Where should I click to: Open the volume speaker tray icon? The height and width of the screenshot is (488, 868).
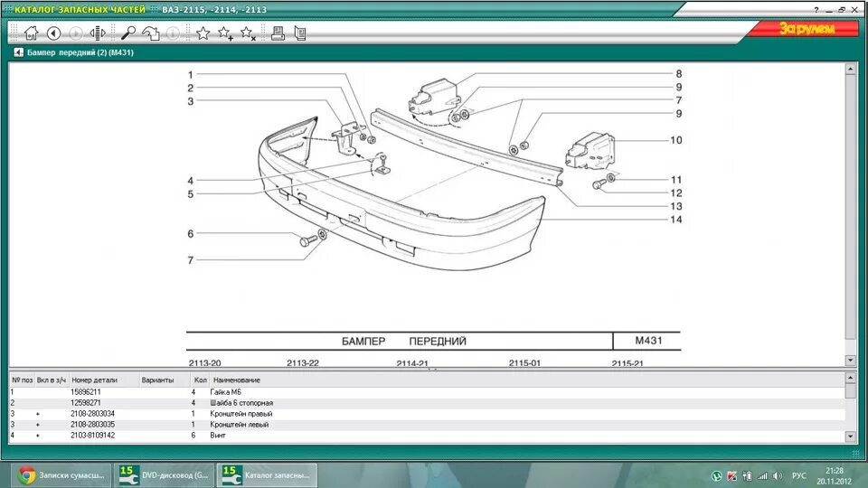pos(778,475)
